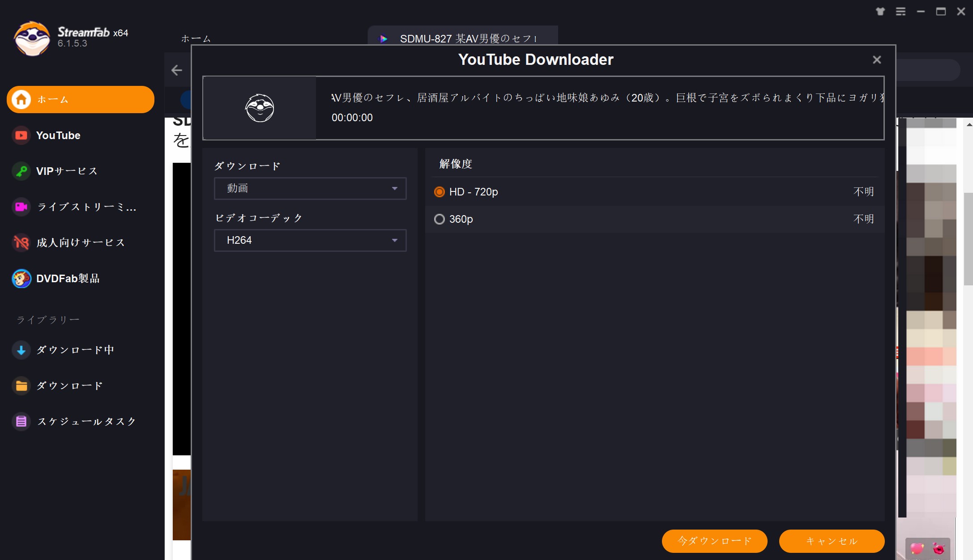Click the kiss lips icon at bottom right
The height and width of the screenshot is (560, 973).
pos(939,547)
